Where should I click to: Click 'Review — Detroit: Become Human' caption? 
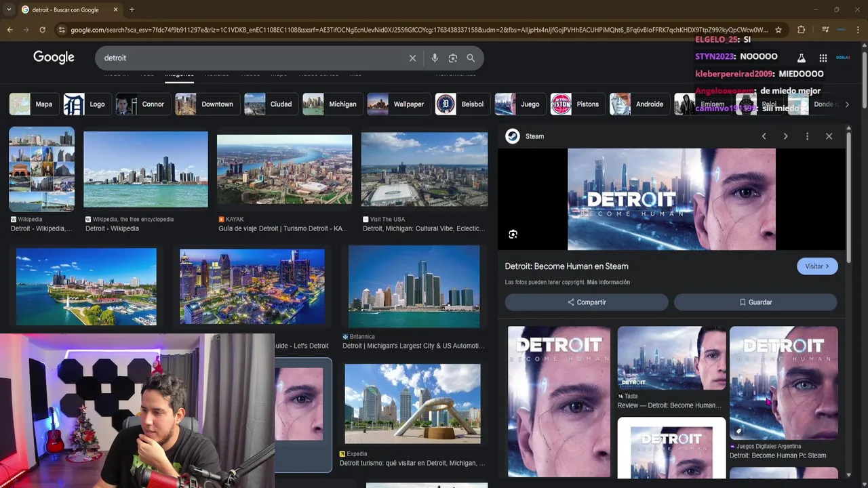[669, 405]
